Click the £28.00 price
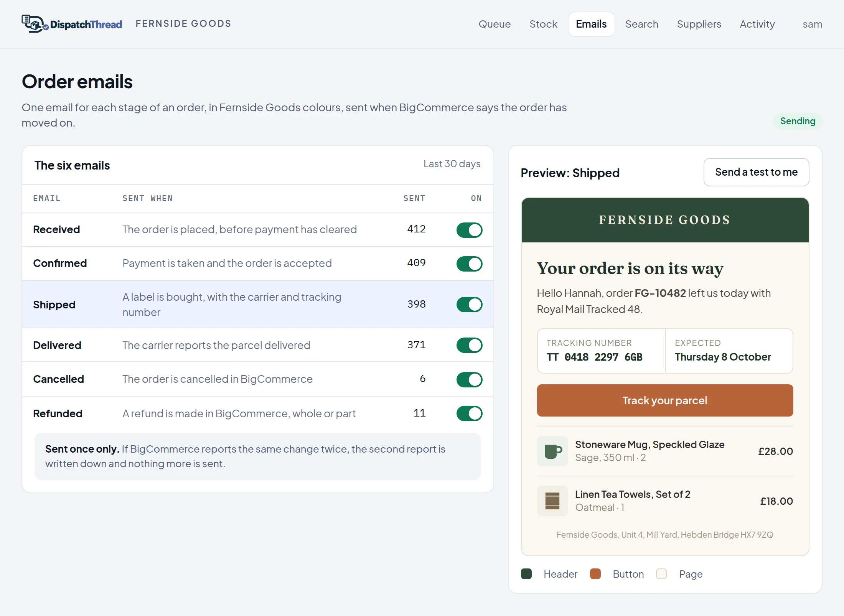The height and width of the screenshot is (616, 844). tap(775, 451)
